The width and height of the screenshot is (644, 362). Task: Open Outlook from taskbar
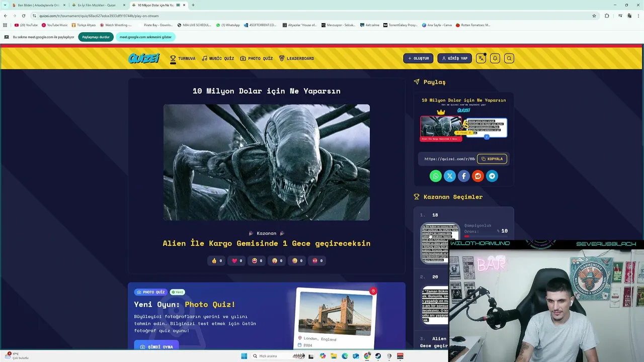click(x=356, y=356)
